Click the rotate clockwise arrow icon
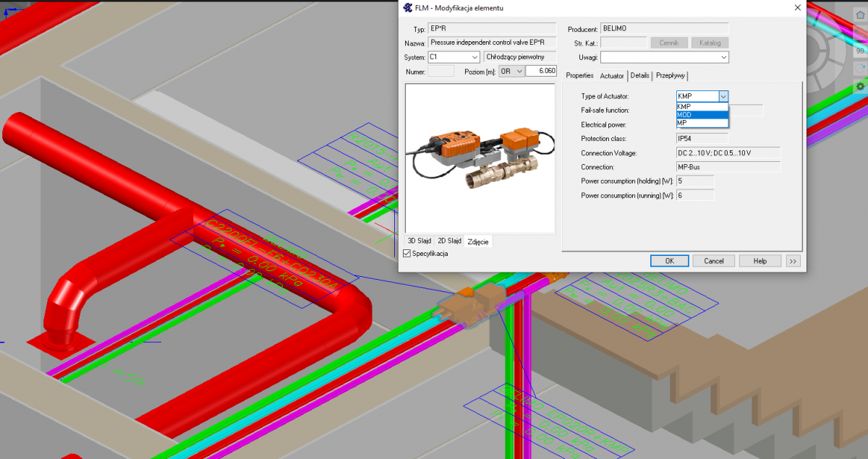The image size is (868, 459). [860, 68]
